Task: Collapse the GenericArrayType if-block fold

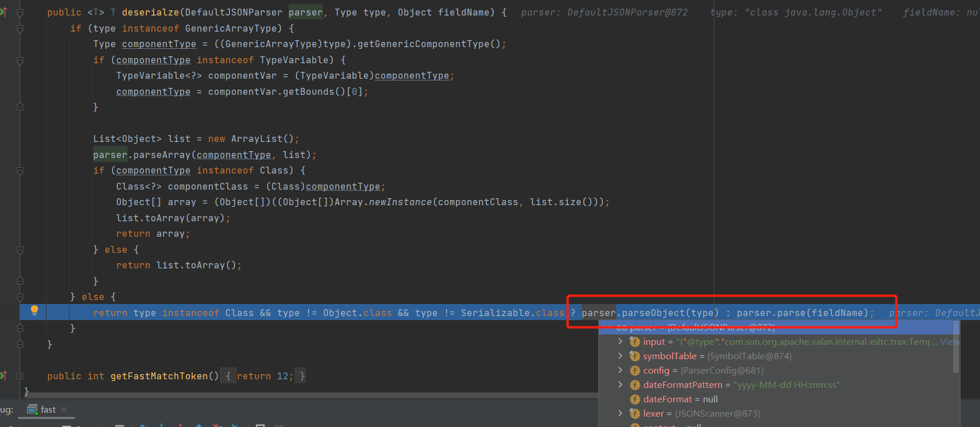Action: 20,28
